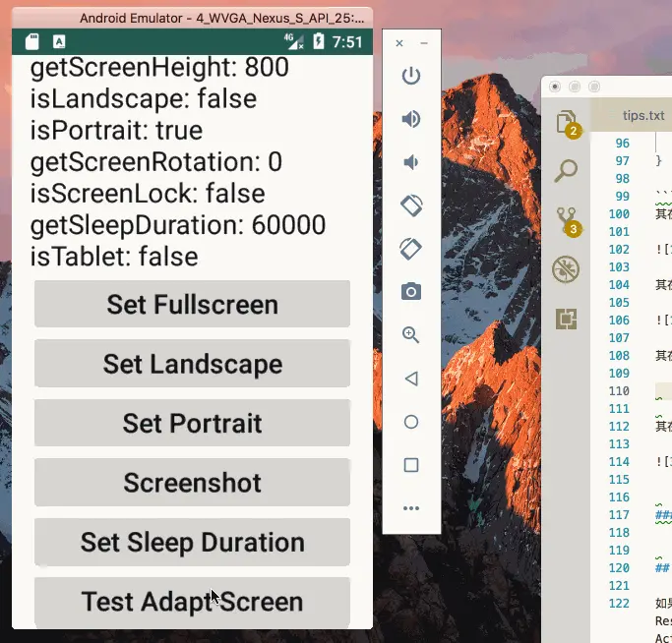
Task: Activate the emulator zoom magnifier icon
Action: pos(411,335)
